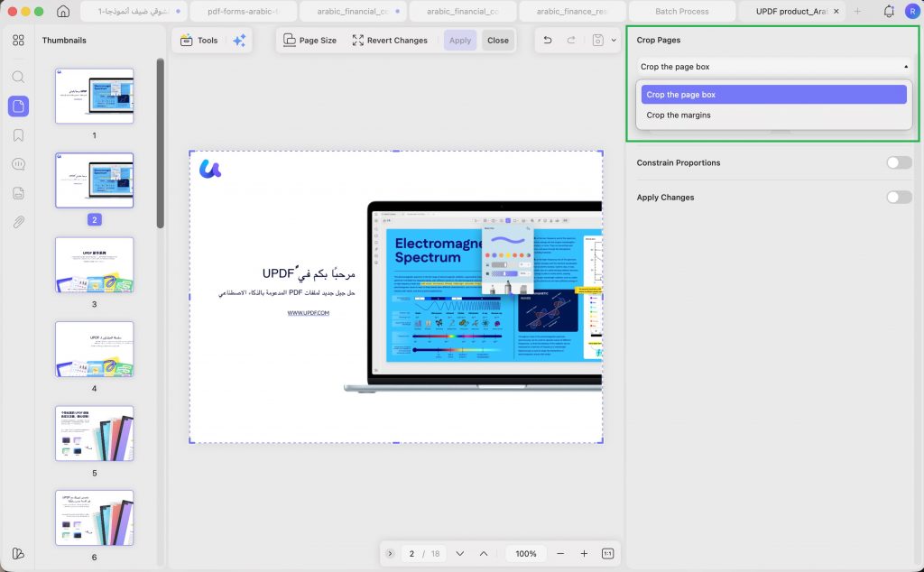Click the thumbnails panel scrollbar
The image size is (924, 572).
(x=161, y=143)
